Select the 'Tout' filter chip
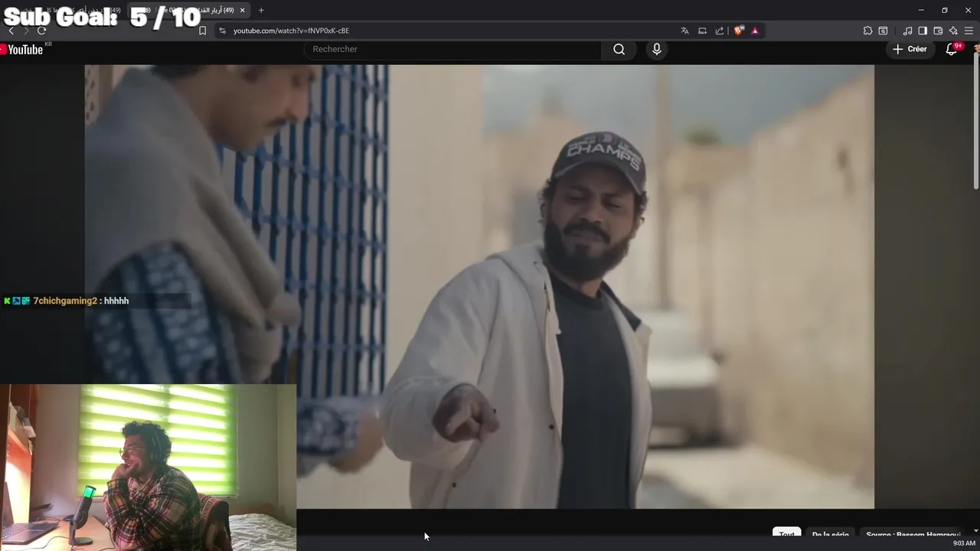980x551 pixels. 786,533
